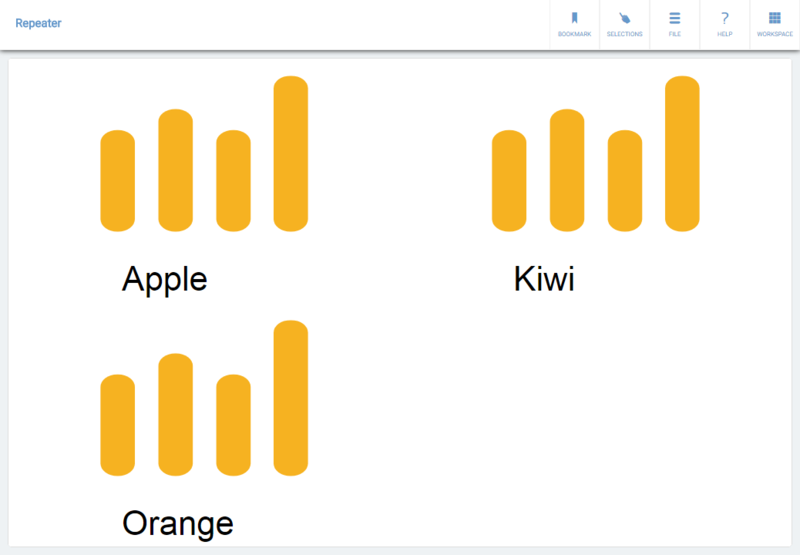Click the second bar in Orange chart
Screen dimensions: 800x555
pos(176,414)
